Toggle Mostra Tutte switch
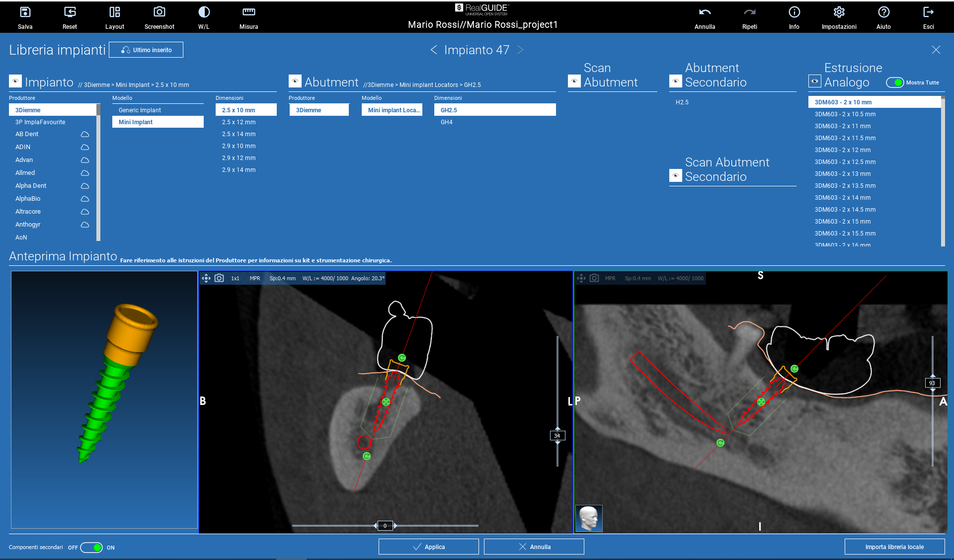Viewport: 954px width, 560px height. 895,82
